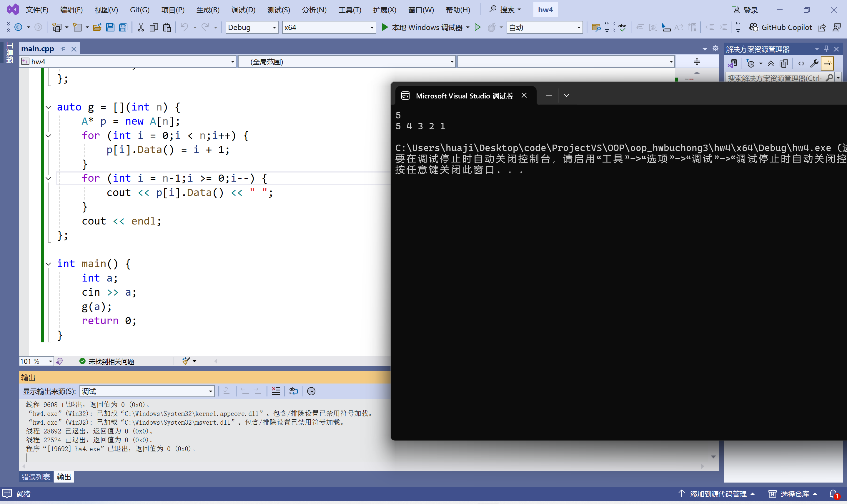Click 本地 Windows 调试器 run button
The image size is (847, 504).
(422, 28)
